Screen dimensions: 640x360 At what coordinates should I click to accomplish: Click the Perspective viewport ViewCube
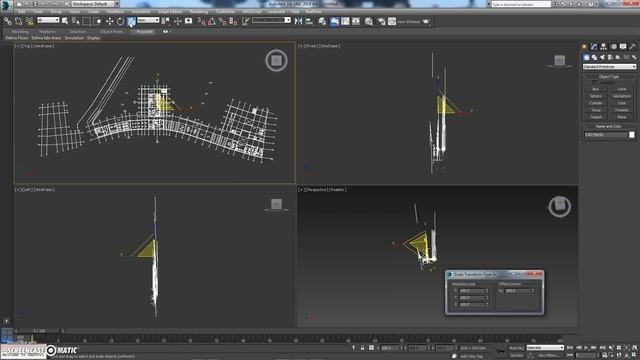click(559, 207)
